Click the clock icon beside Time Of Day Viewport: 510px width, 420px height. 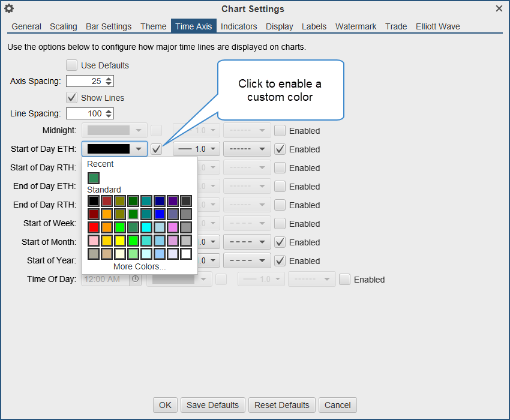[x=135, y=279]
